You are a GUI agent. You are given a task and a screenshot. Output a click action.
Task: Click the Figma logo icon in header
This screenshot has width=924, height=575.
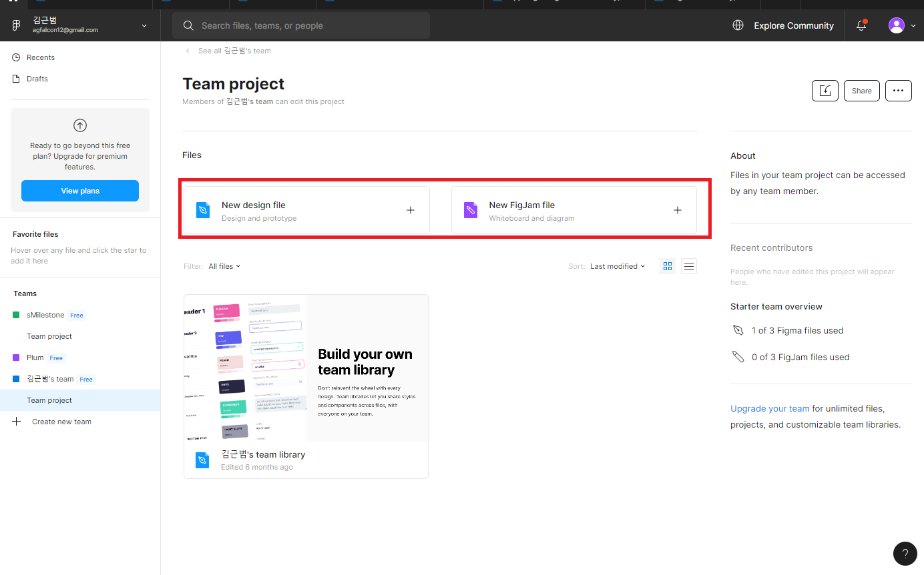click(16, 25)
